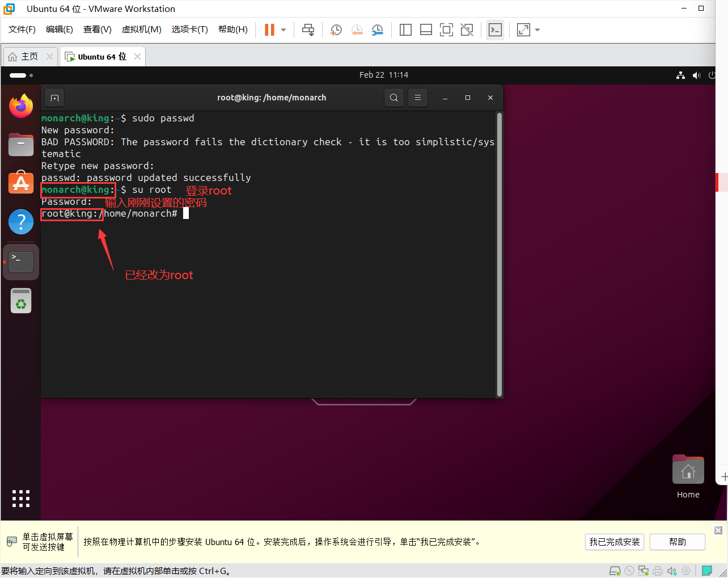Open the snapshot manager icon
The width and height of the screenshot is (728, 578).
tap(377, 29)
